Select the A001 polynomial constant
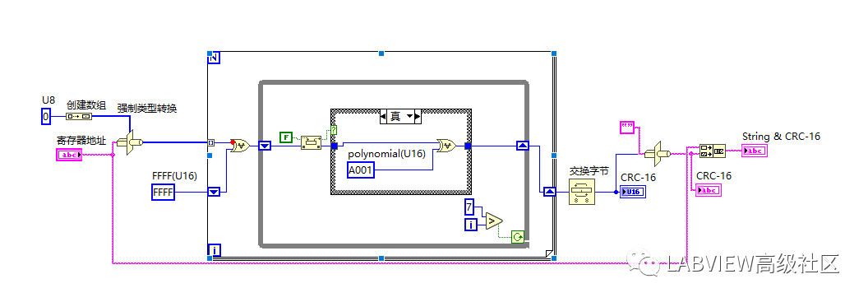Screen dimensions: 868x302 click(x=361, y=170)
